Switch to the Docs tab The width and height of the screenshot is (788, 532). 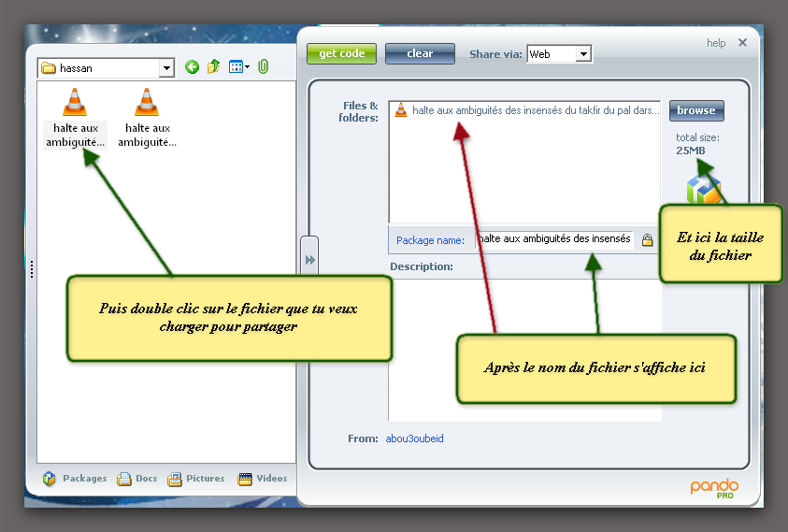click(x=137, y=479)
